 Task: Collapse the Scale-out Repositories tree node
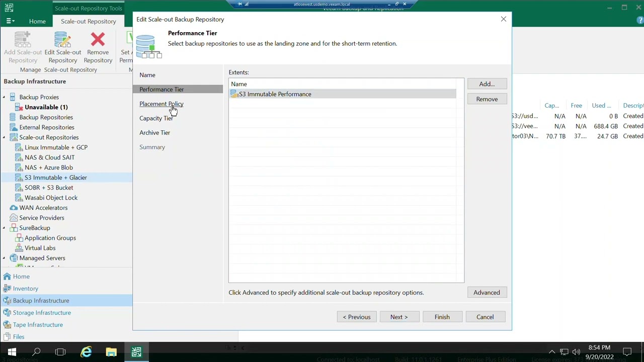click(5, 137)
